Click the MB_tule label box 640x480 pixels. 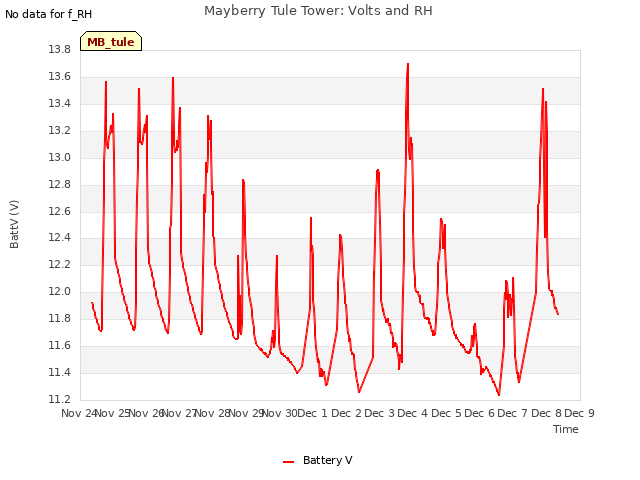(111, 41)
